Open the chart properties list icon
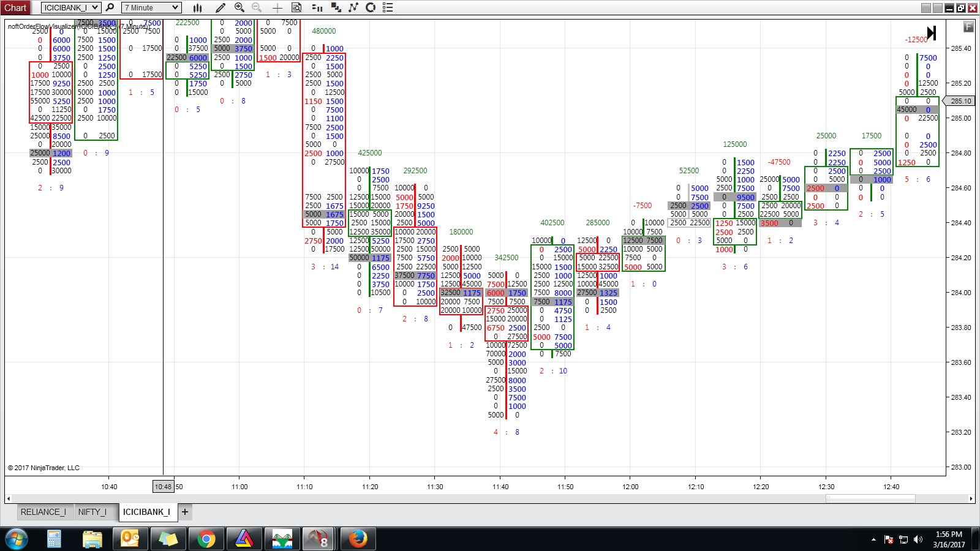 coord(388,7)
